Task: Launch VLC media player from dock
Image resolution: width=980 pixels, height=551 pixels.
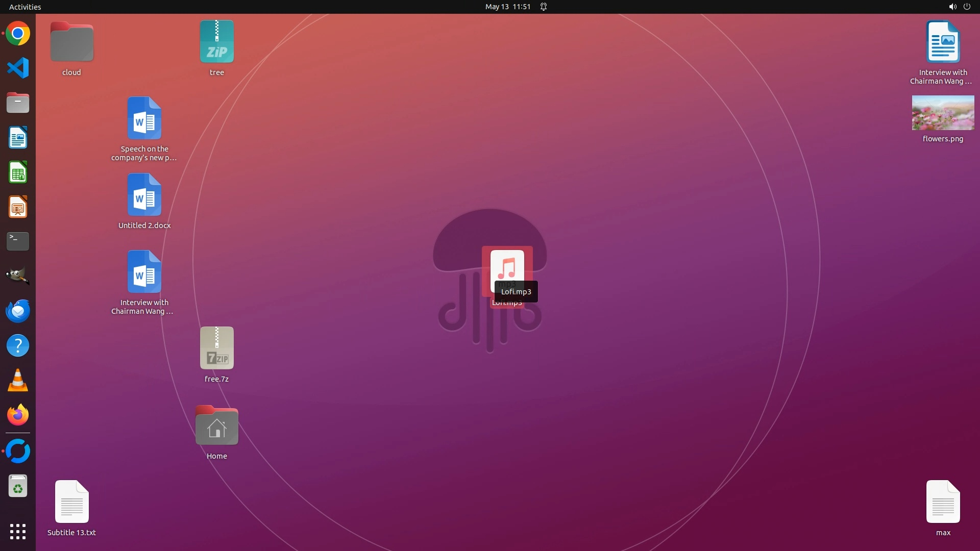Action: [x=18, y=381]
